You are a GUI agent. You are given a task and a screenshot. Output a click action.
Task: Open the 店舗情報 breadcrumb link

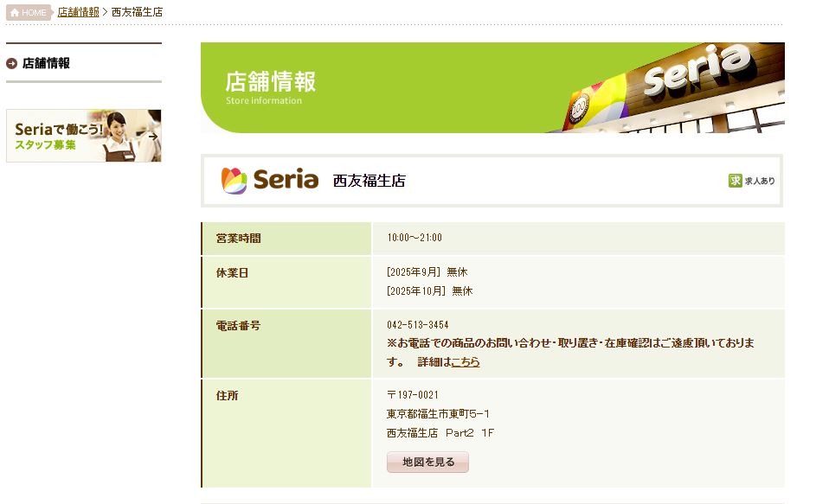(78, 13)
